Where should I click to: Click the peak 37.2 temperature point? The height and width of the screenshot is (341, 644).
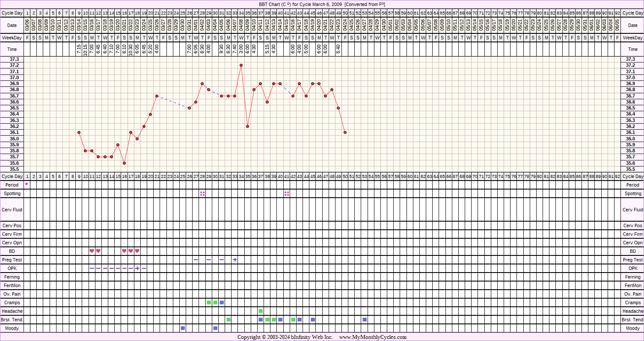point(241,65)
